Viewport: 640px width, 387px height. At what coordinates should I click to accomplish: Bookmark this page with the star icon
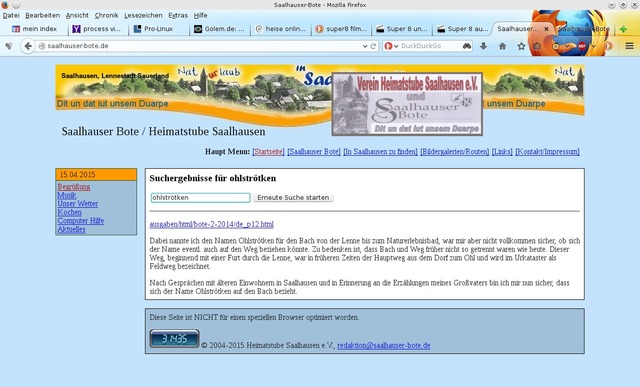pyautogui.click(x=521, y=46)
